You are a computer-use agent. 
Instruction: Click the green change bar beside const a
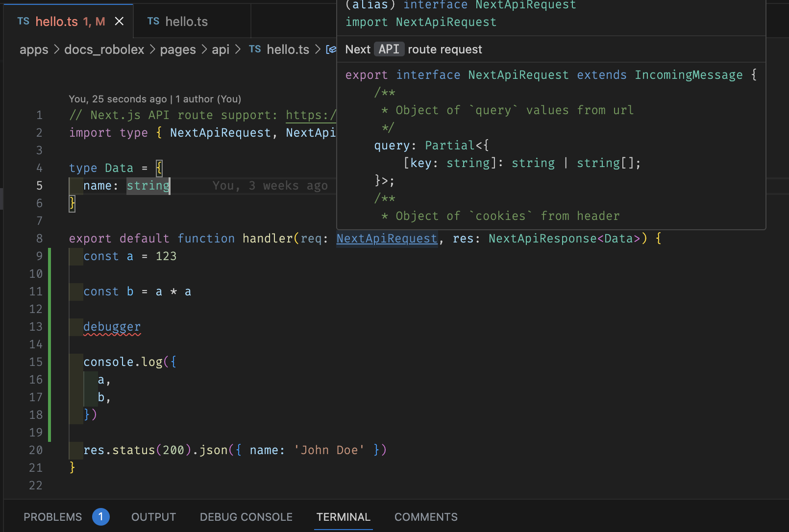pyautogui.click(x=50, y=256)
